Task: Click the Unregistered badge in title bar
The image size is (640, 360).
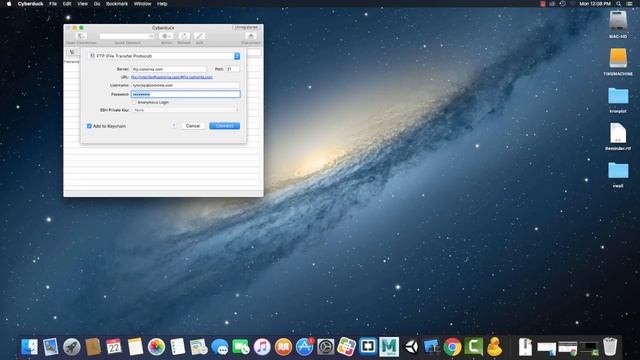Action: click(x=246, y=27)
